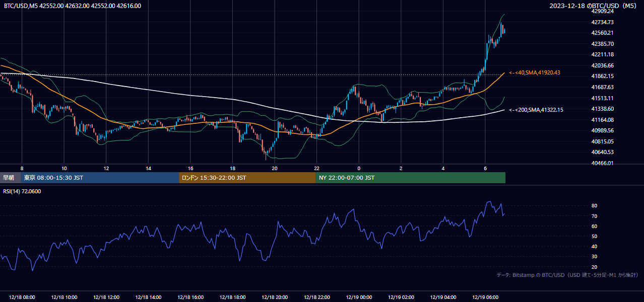
Task: Click the 早朝 session block
Action: coord(10,178)
